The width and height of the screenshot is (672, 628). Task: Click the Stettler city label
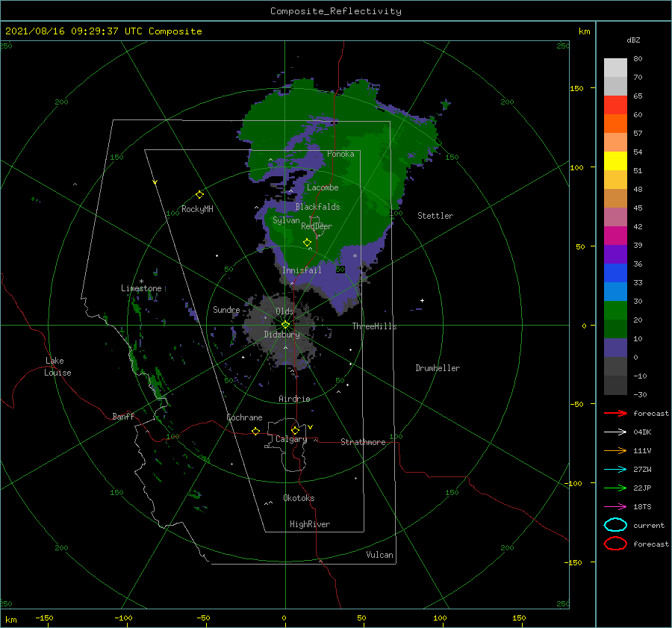click(435, 216)
